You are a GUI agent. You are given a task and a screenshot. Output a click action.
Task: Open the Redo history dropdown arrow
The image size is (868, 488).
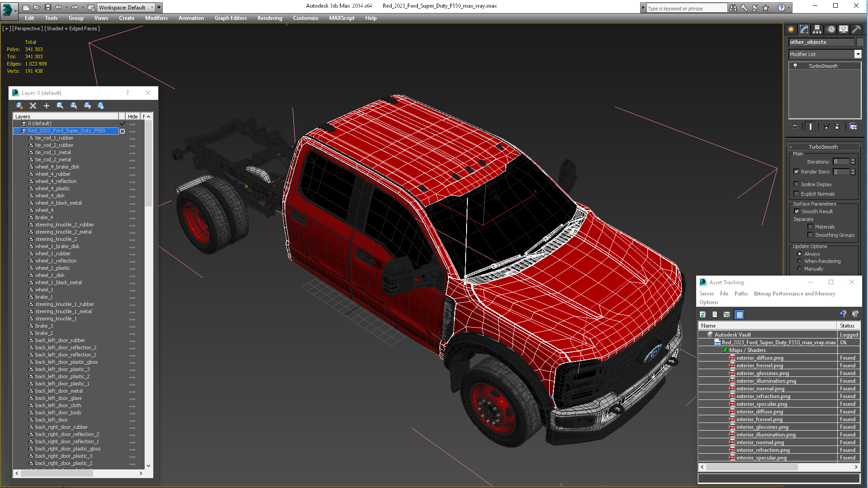click(82, 8)
